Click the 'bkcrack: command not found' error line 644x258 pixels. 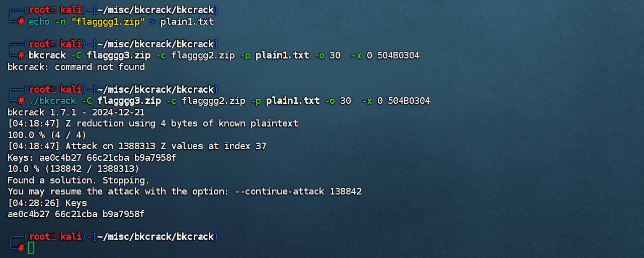(76, 67)
